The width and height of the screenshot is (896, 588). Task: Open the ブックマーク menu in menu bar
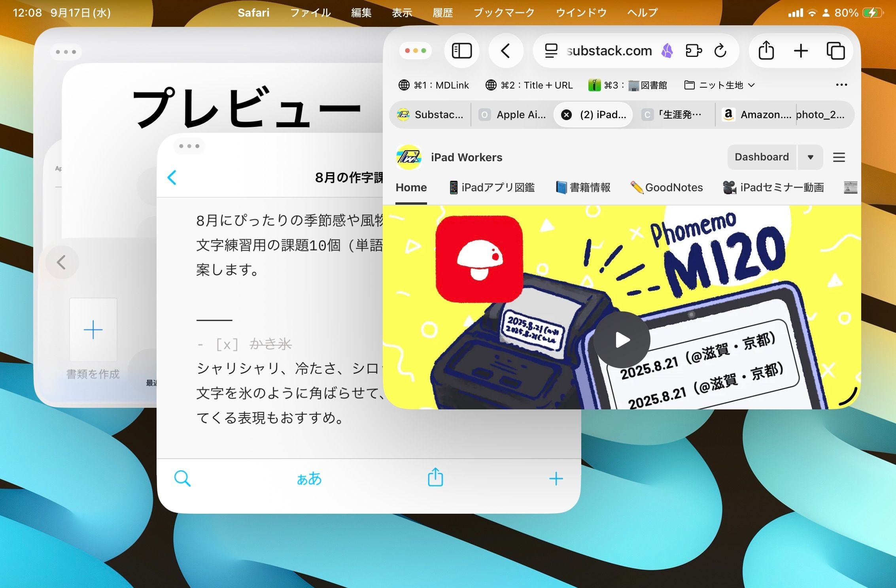click(x=504, y=13)
